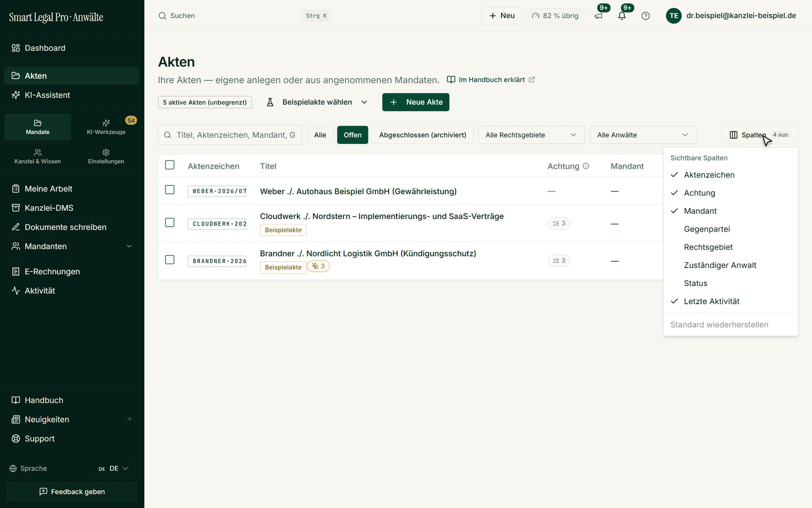Image resolution: width=812 pixels, height=508 pixels.
Task: Uncheck the Aktenzeichen column visibility
Action: click(730, 175)
